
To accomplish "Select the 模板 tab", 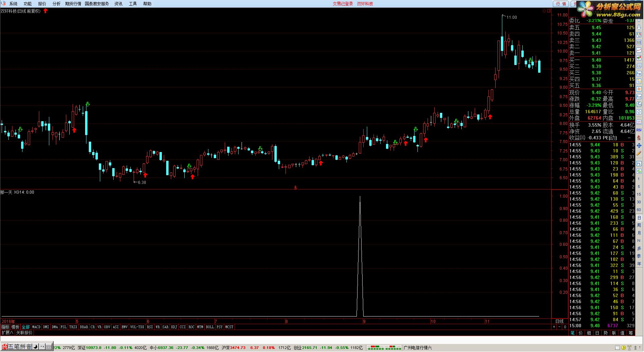I will 15,327.
